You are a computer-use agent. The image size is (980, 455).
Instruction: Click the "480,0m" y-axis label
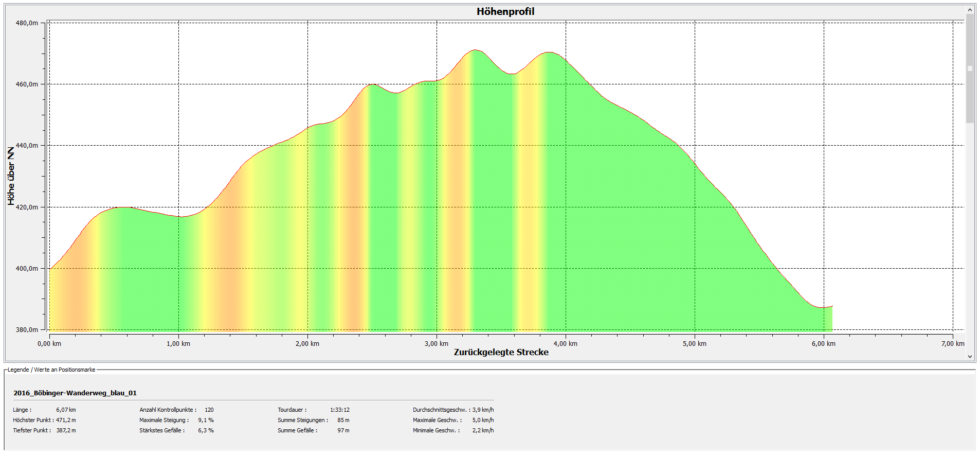(x=27, y=23)
